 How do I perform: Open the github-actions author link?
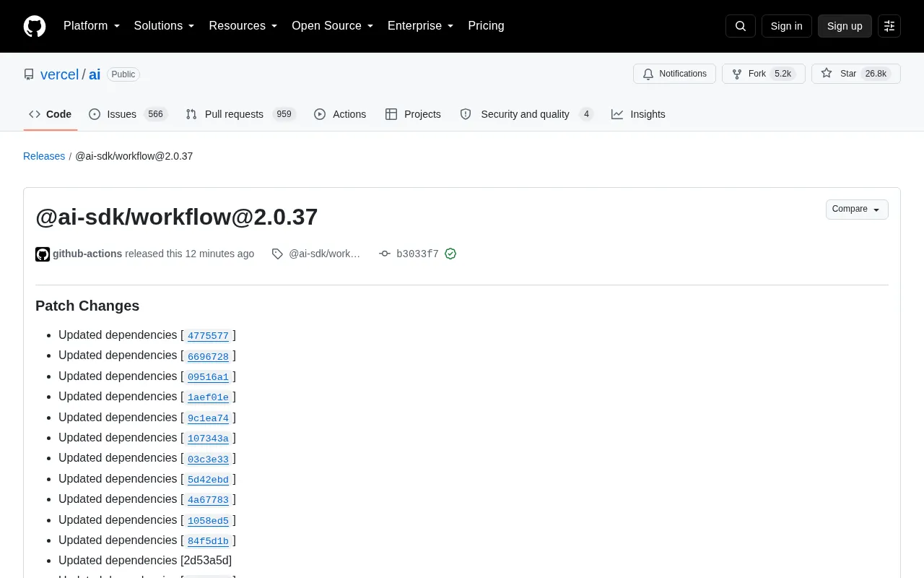click(87, 254)
